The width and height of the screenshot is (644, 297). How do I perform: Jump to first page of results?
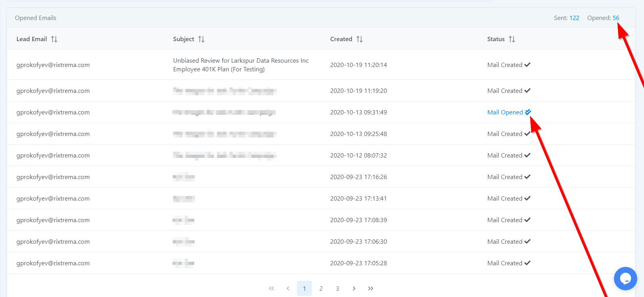[x=271, y=288]
